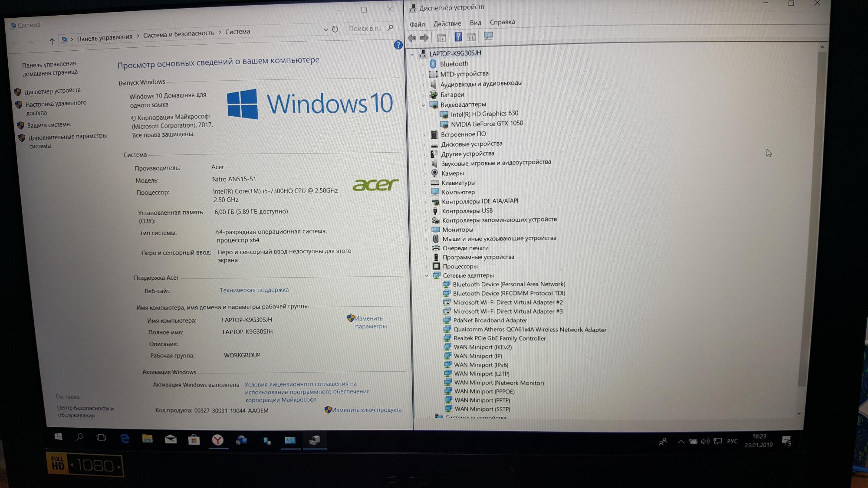Click the Техническая поддержка hyperlink
This screenshot has width=868, height=488.
(x=253, y=290)
